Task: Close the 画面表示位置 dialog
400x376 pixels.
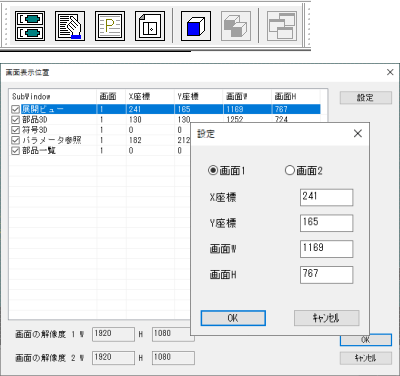Action: pos(390,72)
